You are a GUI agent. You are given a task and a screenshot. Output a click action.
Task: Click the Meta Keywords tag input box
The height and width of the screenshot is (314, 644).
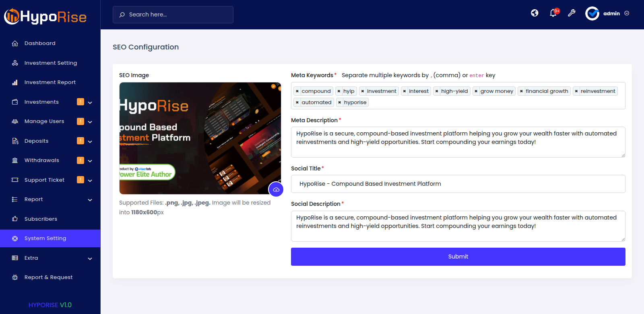coord(458,96)
